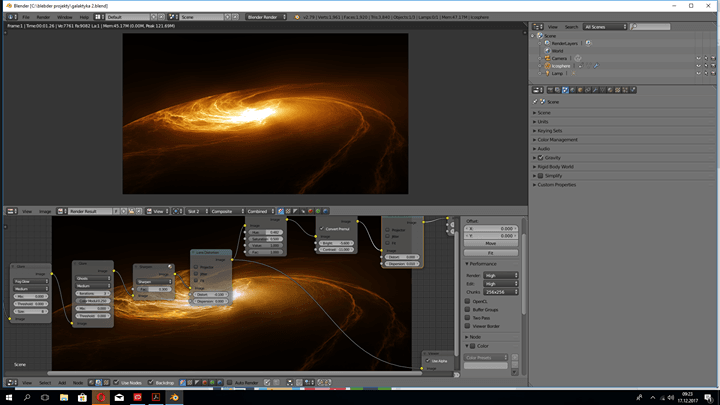Screen dimensions: 720x405
Task: Click the outliner search input field
Action: pyautogui.click(x=650, y=27)
